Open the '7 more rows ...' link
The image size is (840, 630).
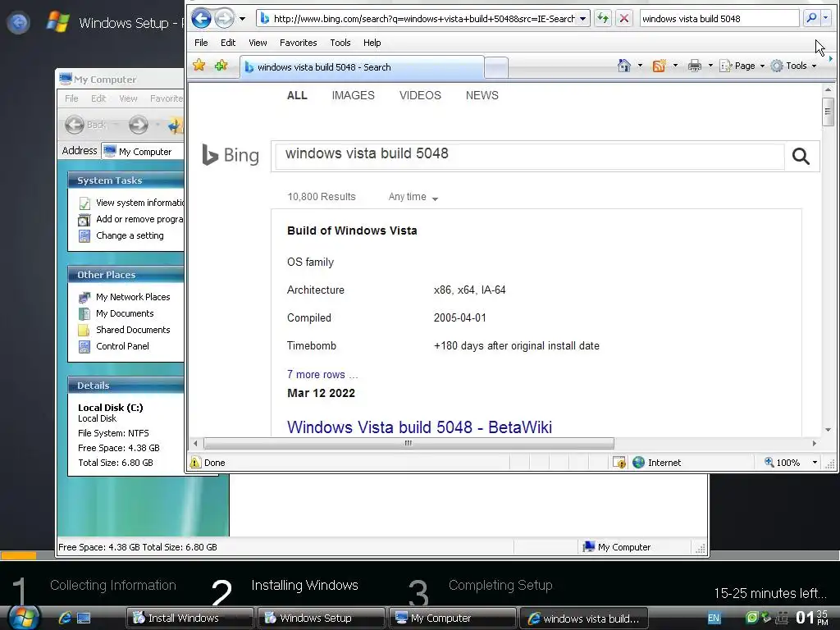coord(322,374)
